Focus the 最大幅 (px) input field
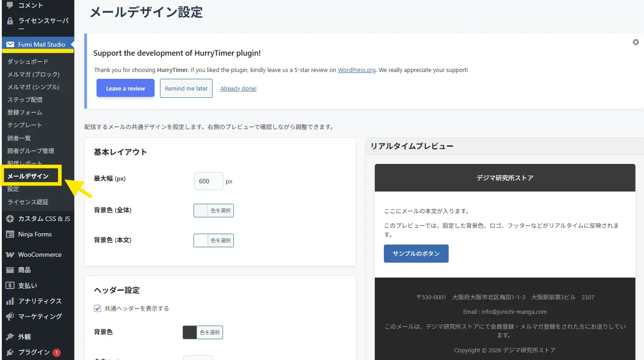Screen dimensions: 644x360 [x=208, y=181]
